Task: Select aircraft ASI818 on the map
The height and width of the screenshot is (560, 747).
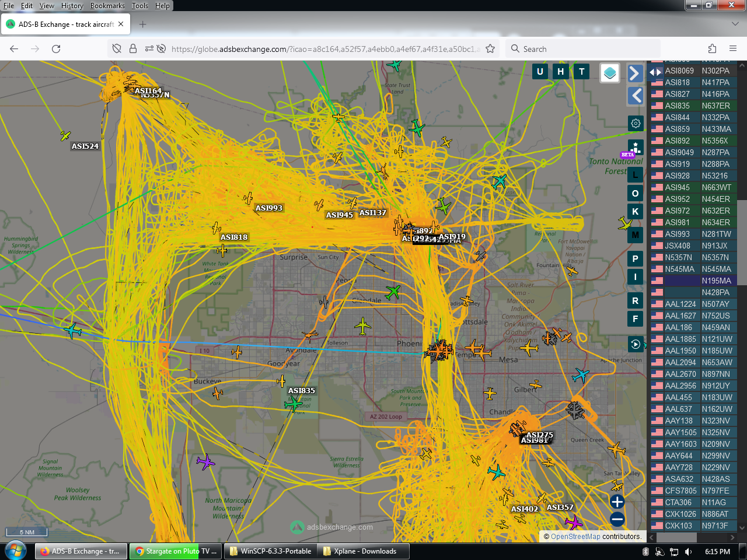Action: [217, 228]
